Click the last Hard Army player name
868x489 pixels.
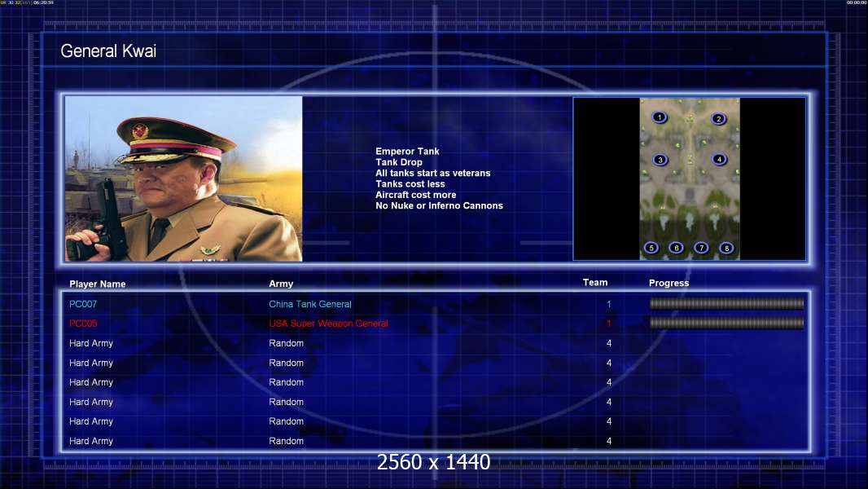point(91,441)
